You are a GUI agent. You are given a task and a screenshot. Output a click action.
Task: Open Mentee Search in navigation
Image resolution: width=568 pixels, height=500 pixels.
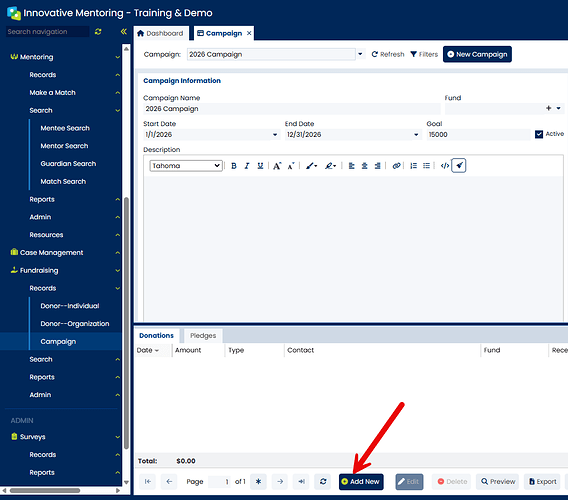(65, 128)
